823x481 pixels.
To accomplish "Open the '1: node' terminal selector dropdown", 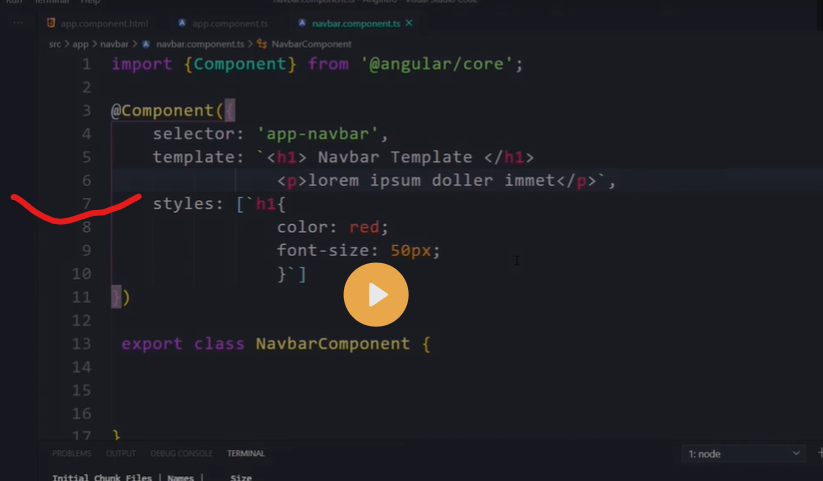I will (744, 454).
